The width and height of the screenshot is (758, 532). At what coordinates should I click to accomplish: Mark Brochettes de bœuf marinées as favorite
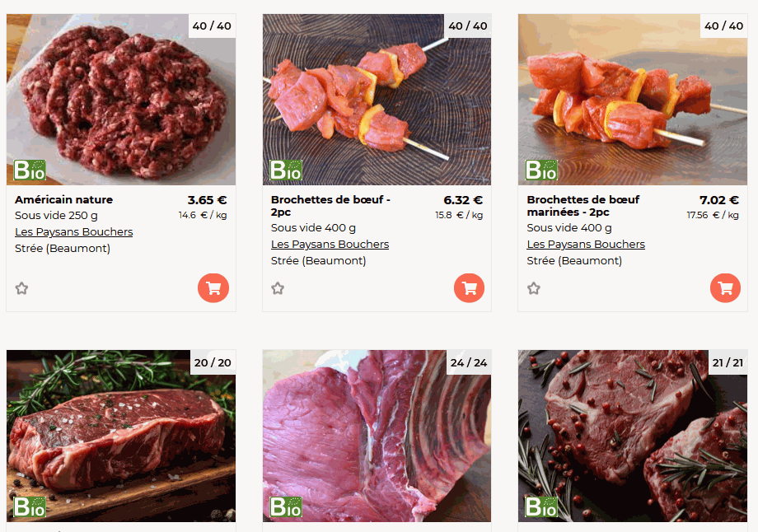tap(534, 288)
